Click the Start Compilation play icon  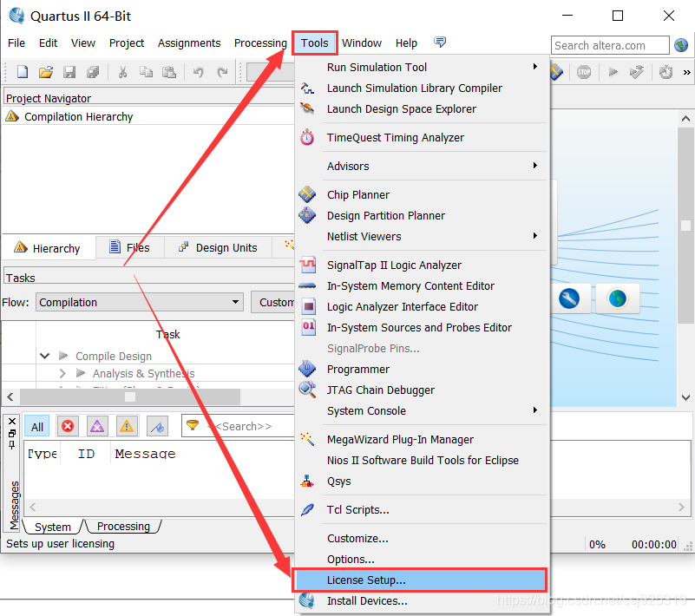point(613,72)
